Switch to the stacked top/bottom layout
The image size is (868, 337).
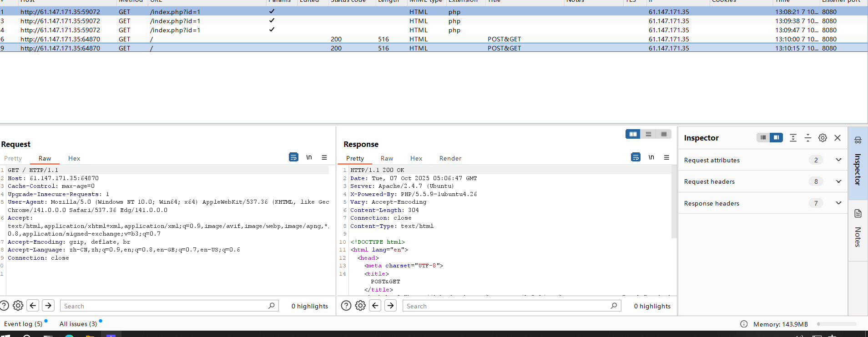(x=648, y=134)
